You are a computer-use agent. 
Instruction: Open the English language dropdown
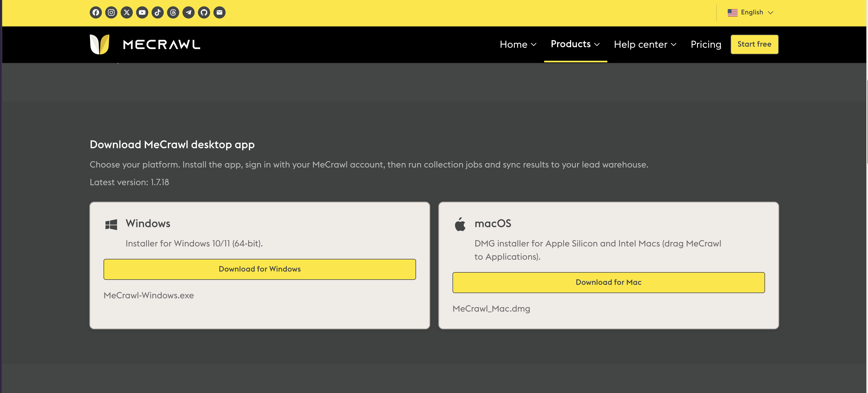click(x=751, y=12)
